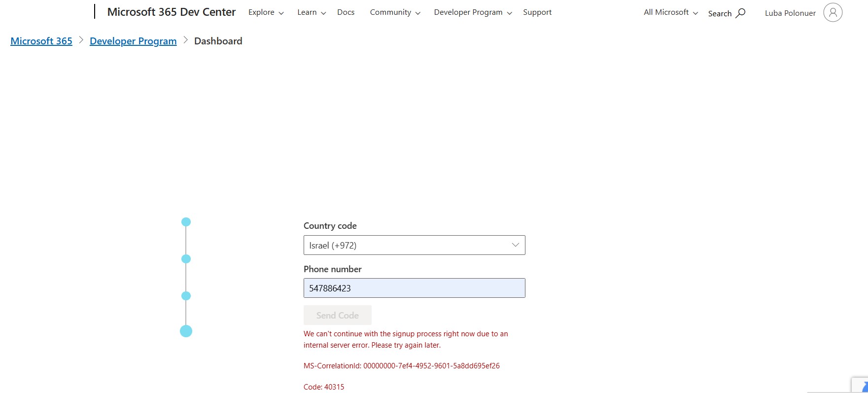This screenshot has height=393, width=868.
Task: Click the first progress step dot
Action: pos(186,222)
